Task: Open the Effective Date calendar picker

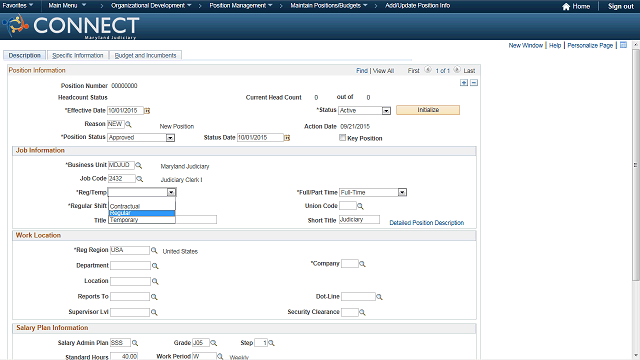Action: tap(147, 111)
